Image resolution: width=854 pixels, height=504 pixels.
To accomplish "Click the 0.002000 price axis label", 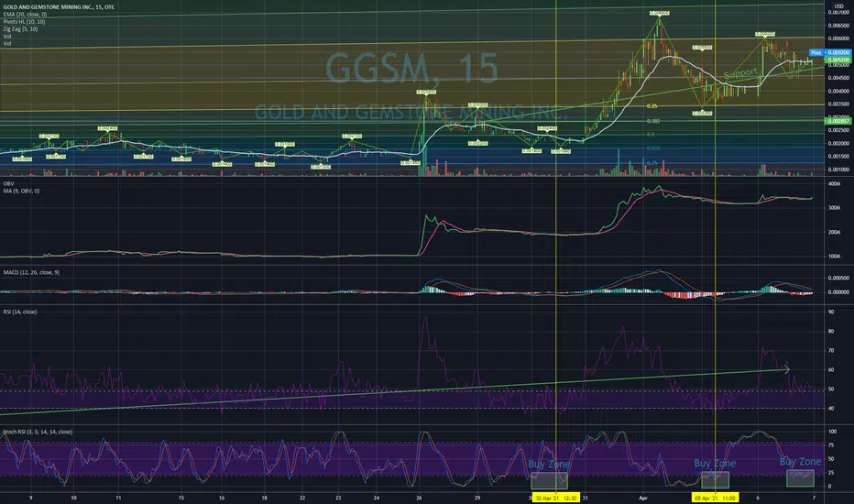I will (838, 143).
